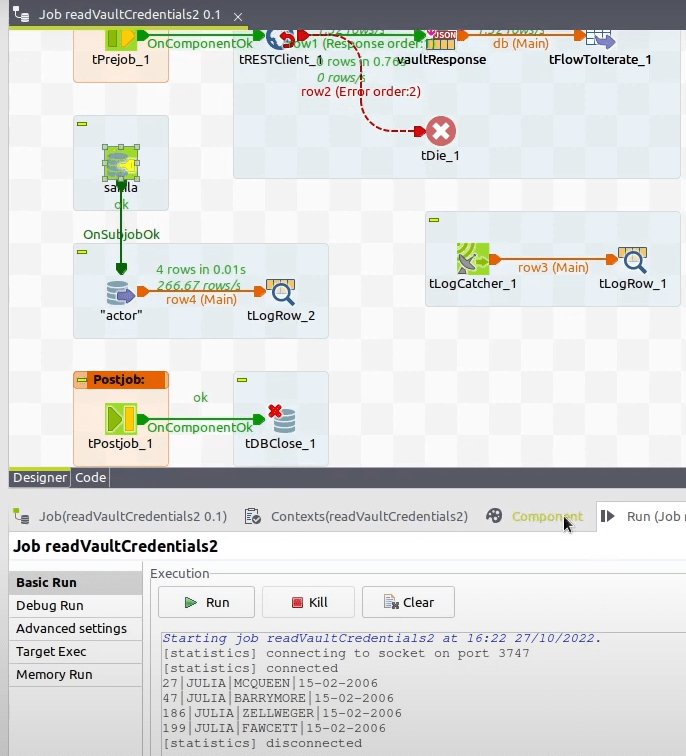Click the "Starting job readVaultCredentials2" console line
The width and height of the screenshot is (686, 756).
coord(382,638)
